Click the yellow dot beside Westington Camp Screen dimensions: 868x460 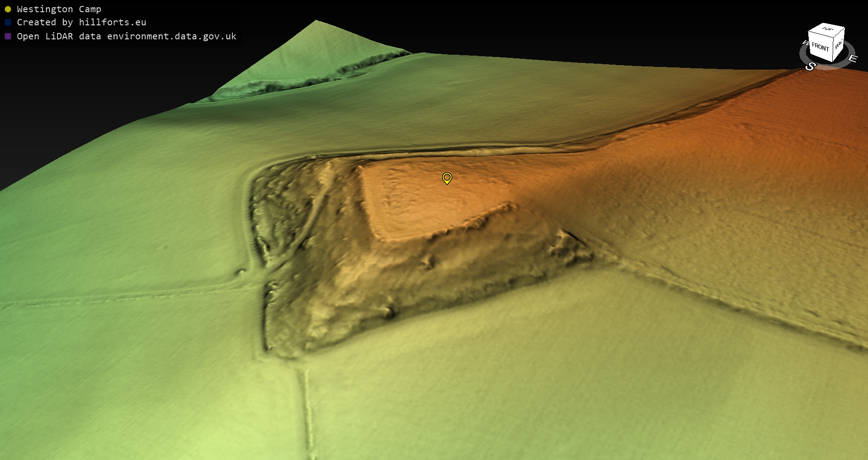pyautogui.click(x=8, y=9)
